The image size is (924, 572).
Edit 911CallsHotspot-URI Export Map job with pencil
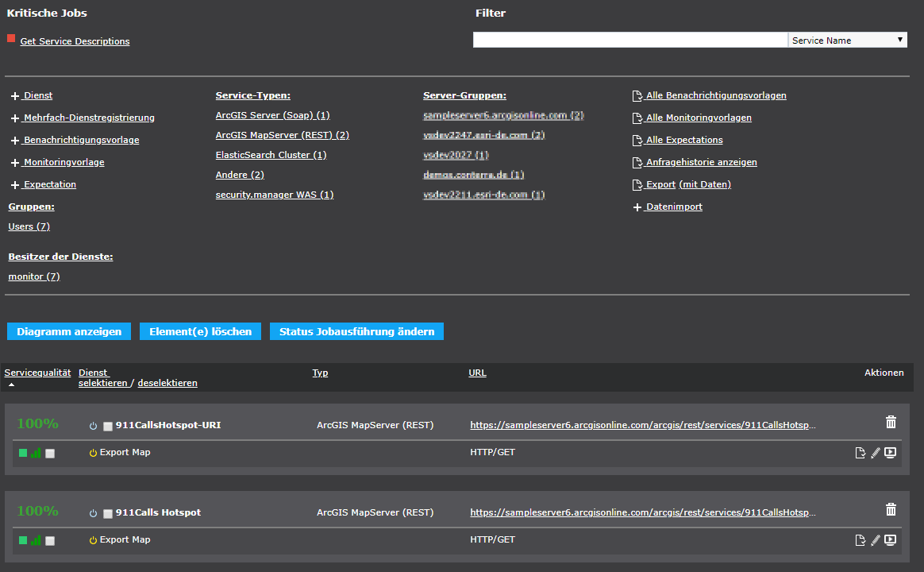pyautogui.click(x=876, y=453)
